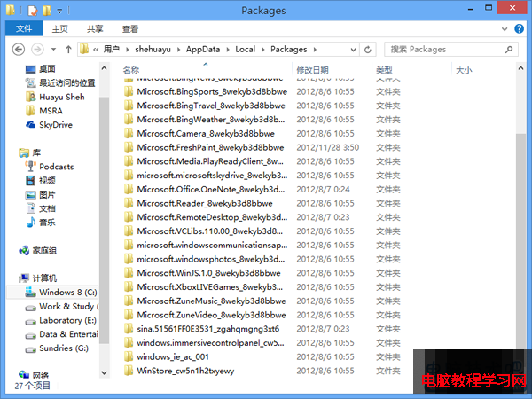The width and height of the screenshot is (532, 399).
Task: Open Podcasts library
Action: [50, 167]
